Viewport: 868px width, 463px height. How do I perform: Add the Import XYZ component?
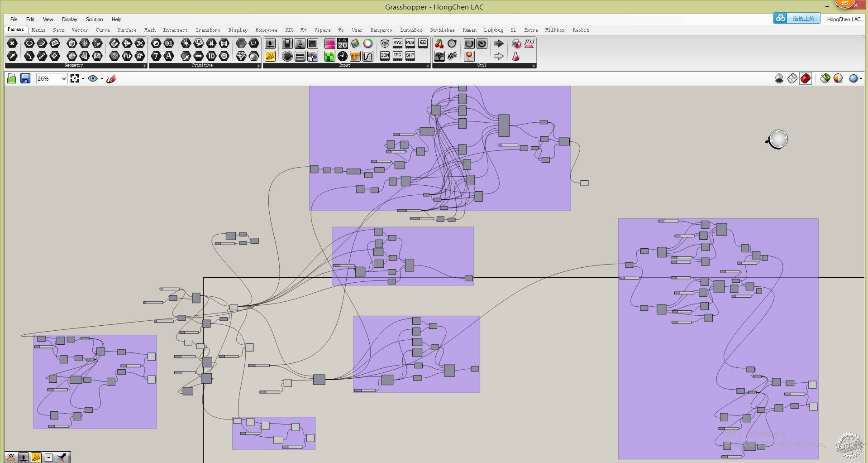397,43
